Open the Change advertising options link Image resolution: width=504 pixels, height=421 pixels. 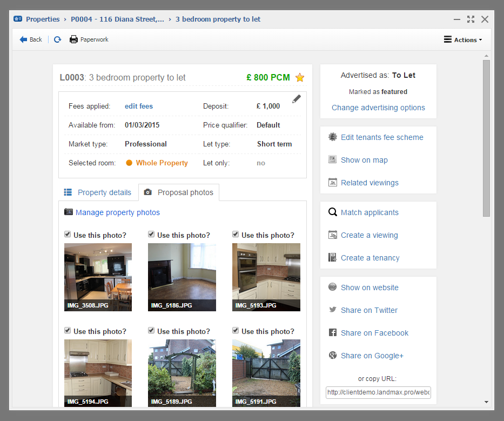point(378,108)
